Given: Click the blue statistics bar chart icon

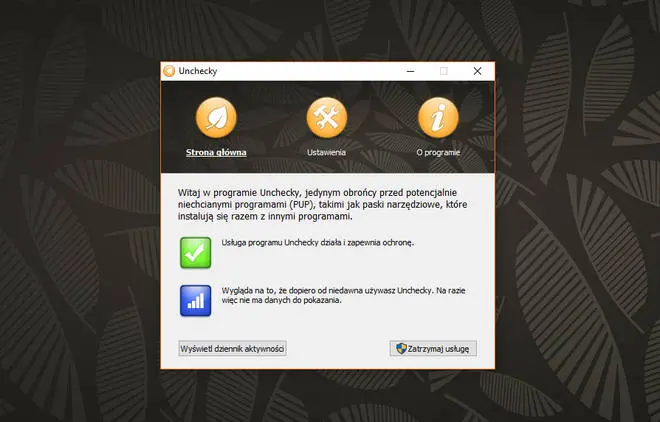Looking at the screenshot, I should pyautogui.click(x=196, y=300).
